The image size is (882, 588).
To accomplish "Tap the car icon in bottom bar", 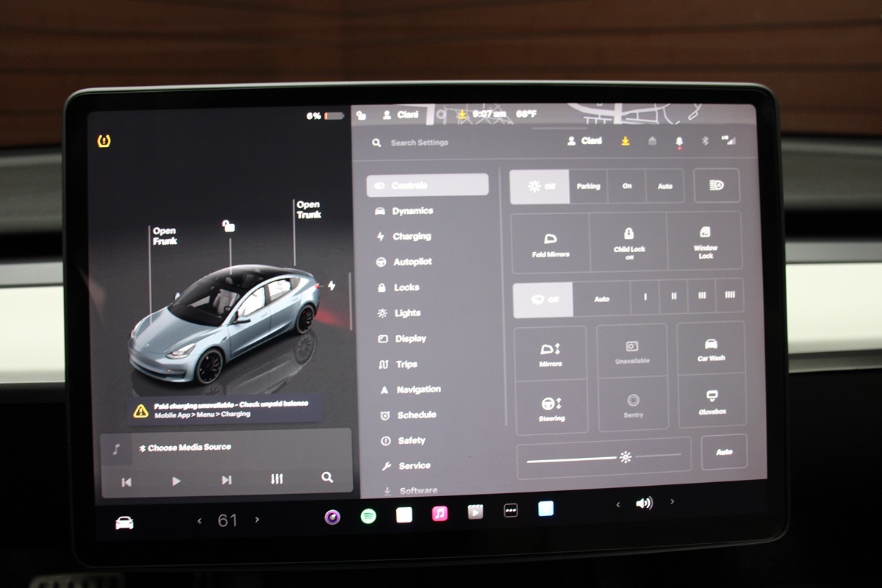I will pyautogui.click(x=125, y=523).
